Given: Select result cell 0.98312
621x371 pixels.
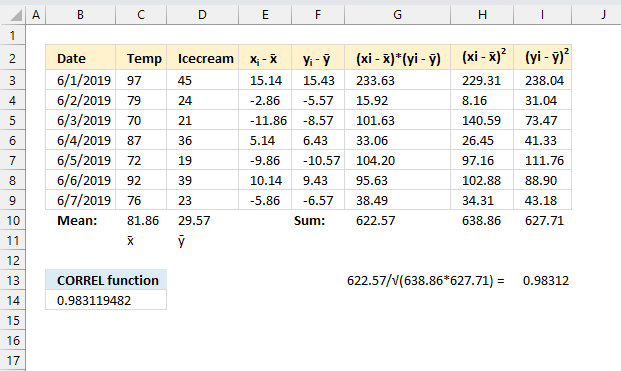Looking at the screenshot, I should tap(542, 280).
